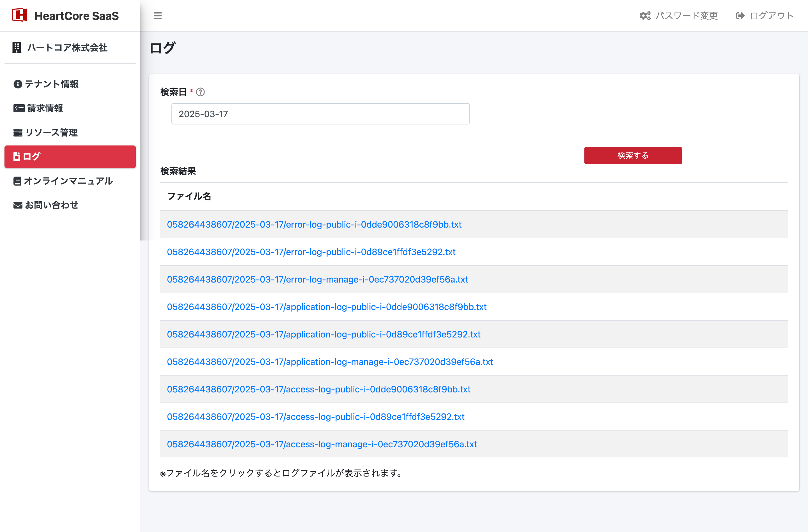808x532 pixels.
Task: Click the search date field showing 2025-03-17
Action: [320, 114]
